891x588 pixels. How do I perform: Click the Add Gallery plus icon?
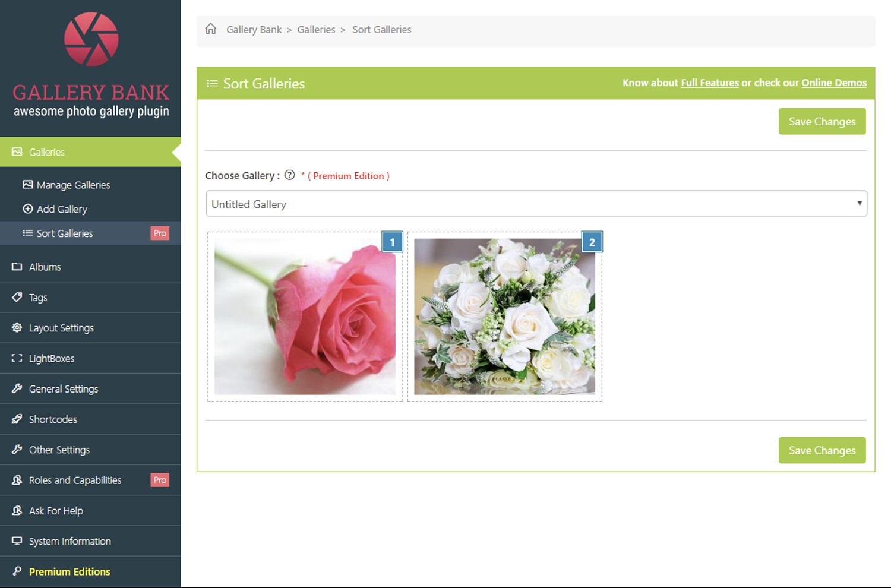tap(28, 209)
